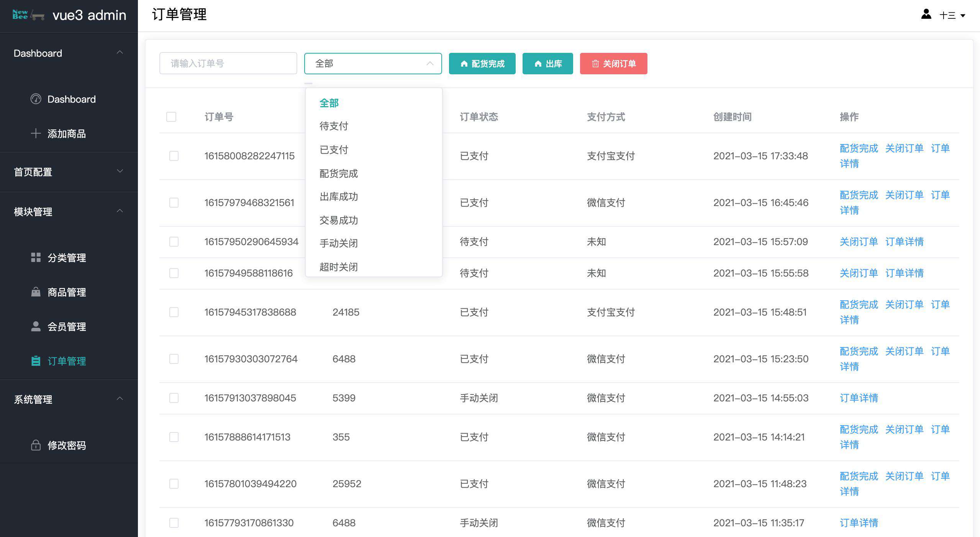Check the box for order 16157801039494220
The width and height of the screenshot is (980, 537).
point(174,484)
